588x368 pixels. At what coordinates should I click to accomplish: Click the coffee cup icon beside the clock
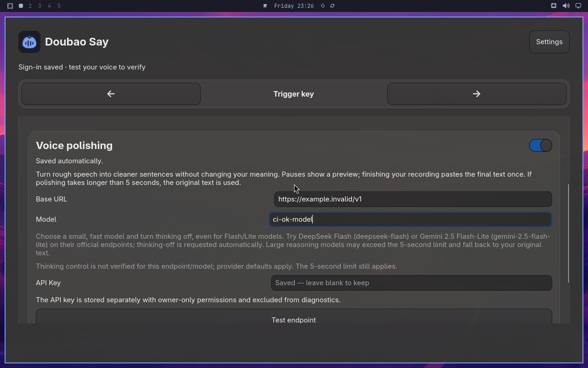(265, 6)
